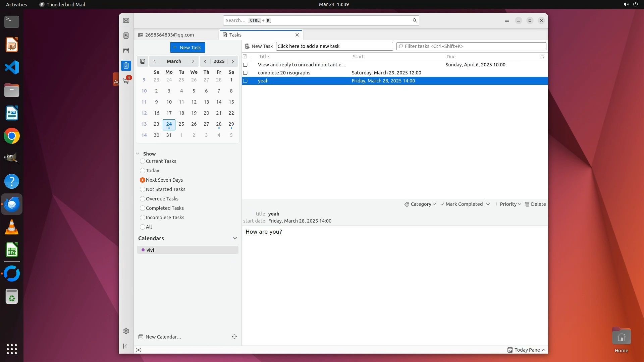Open the Category dropdown
Viewport: 644px width, 362px height.
[420, 204]
